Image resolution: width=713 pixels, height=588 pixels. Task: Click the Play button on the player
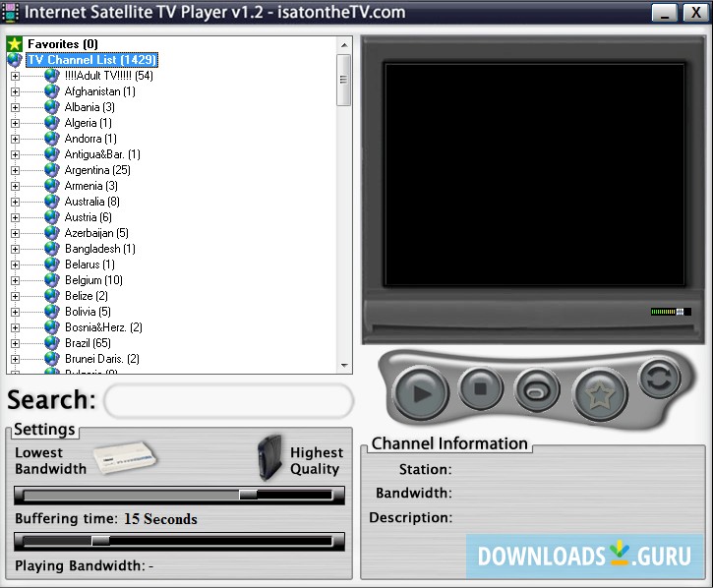tap(422, 393)
